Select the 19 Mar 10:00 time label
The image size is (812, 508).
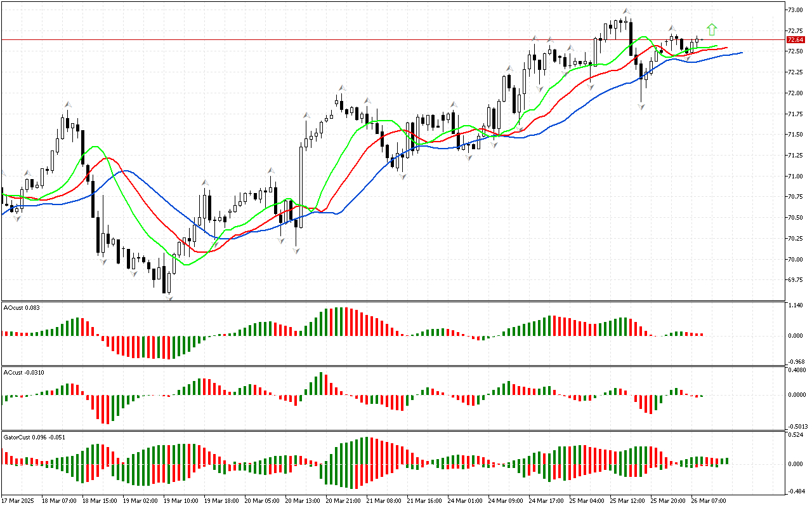tap(181, 501)
